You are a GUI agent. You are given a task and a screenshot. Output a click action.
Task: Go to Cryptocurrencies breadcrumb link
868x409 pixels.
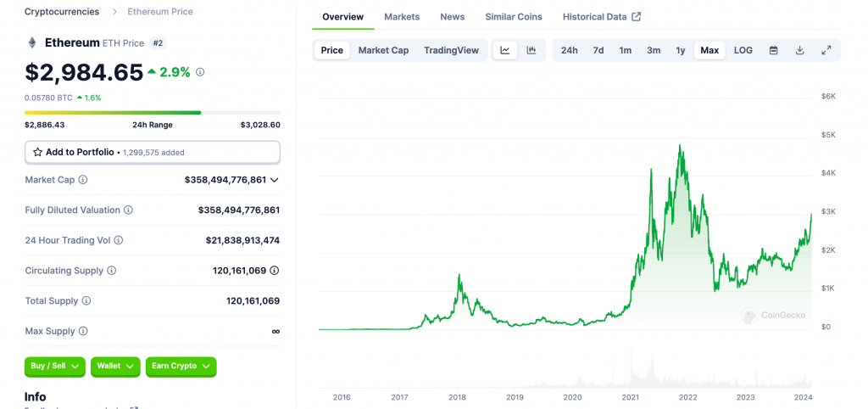tap(62, 12)
